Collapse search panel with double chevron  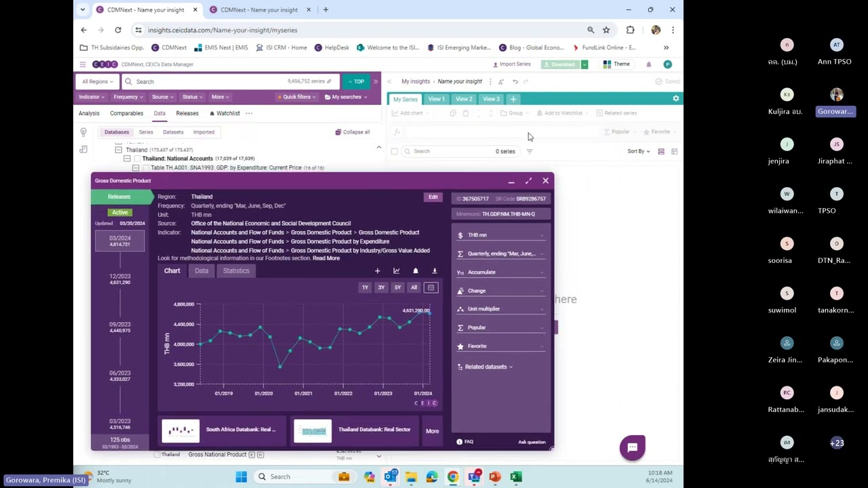[376, 81]
